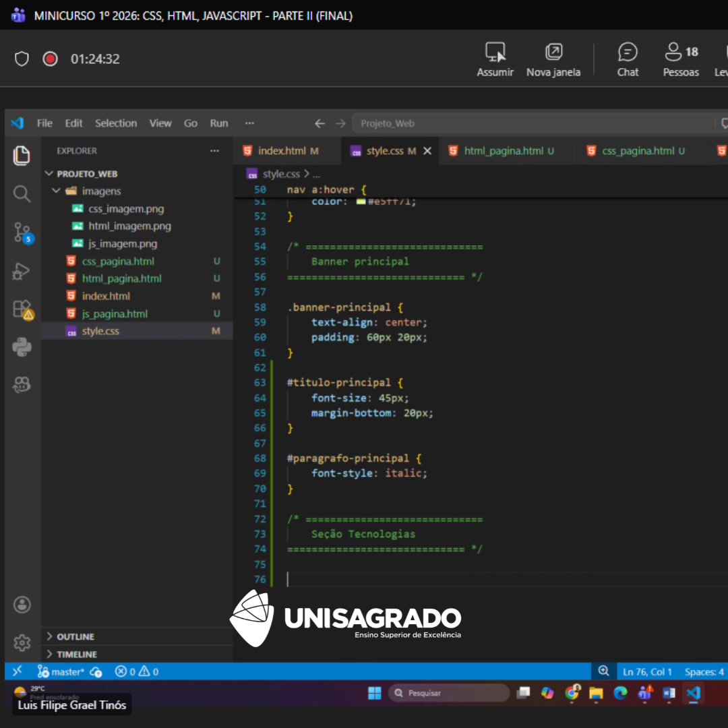Launch Microsoft Edge from the taskbar
Screen dimensions: 728x728
click(619, 693)
